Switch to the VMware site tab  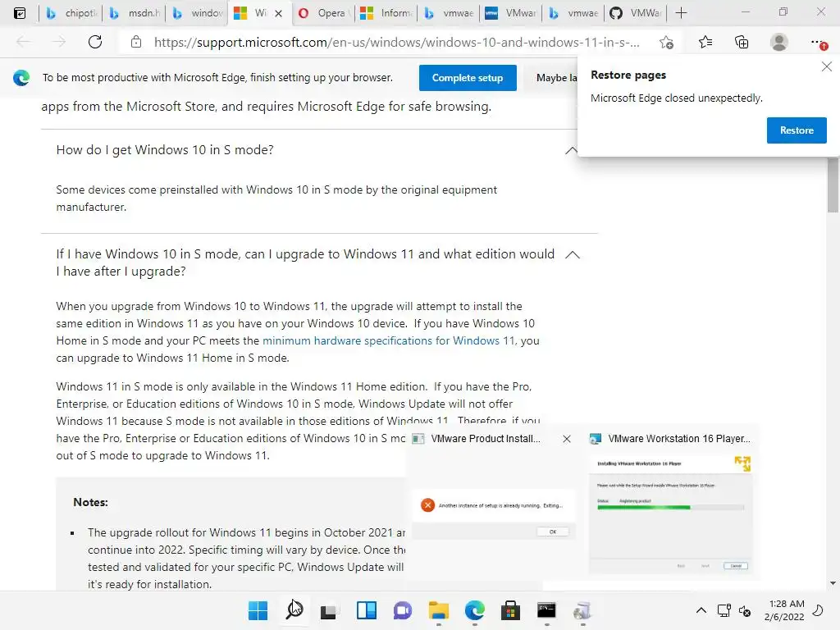510,13
